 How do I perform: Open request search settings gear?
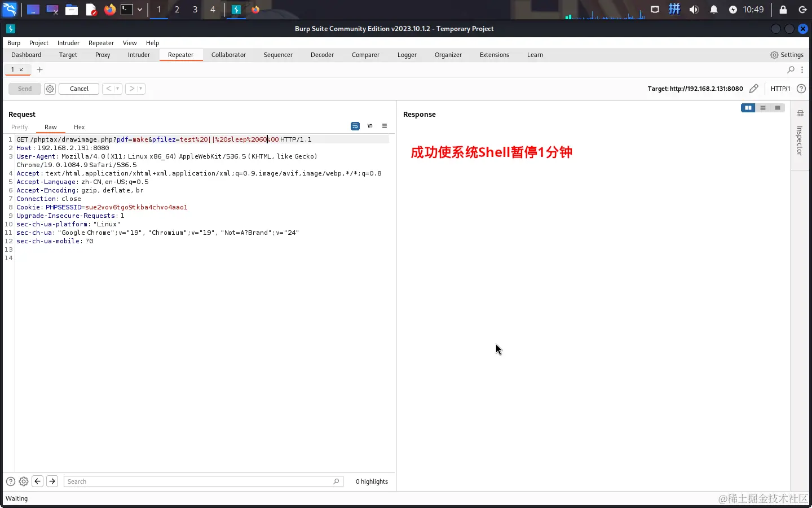[24, 481]
